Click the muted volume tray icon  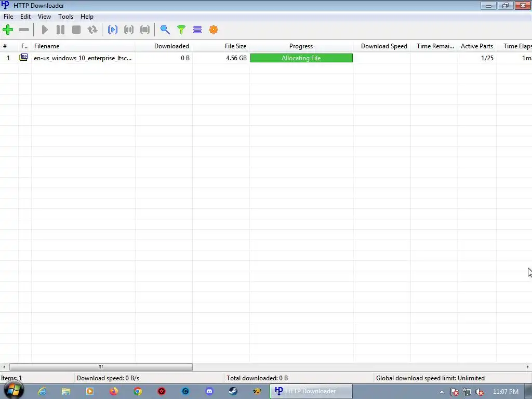(480, 392)
